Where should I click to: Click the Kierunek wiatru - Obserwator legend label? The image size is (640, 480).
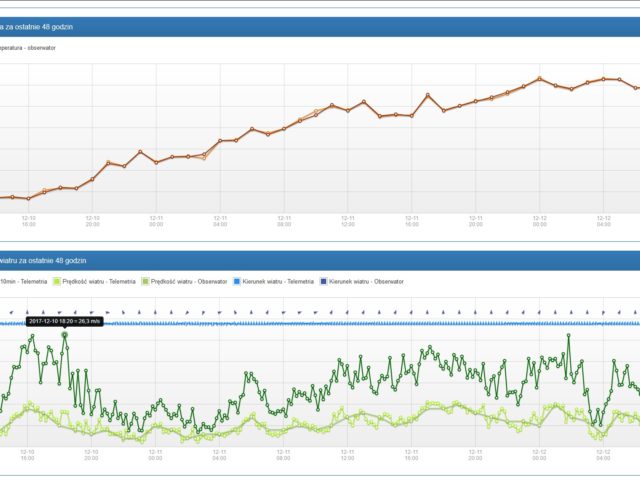(365, 282)
